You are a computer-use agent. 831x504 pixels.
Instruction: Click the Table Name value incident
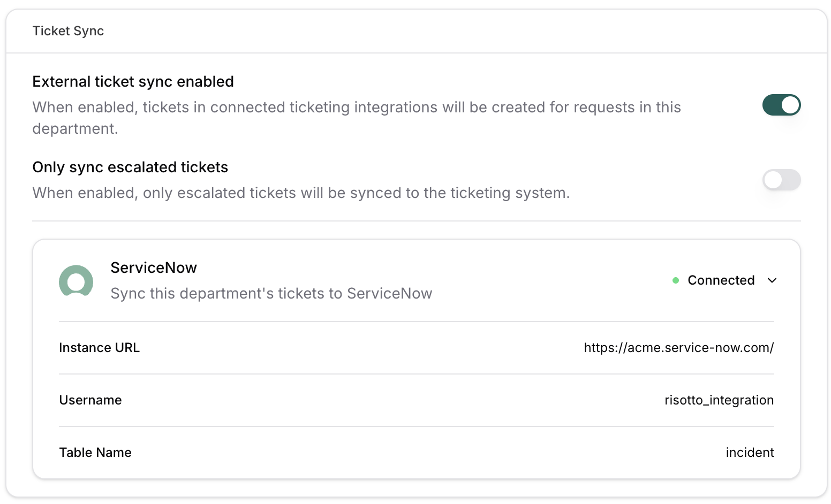[750, 452]
